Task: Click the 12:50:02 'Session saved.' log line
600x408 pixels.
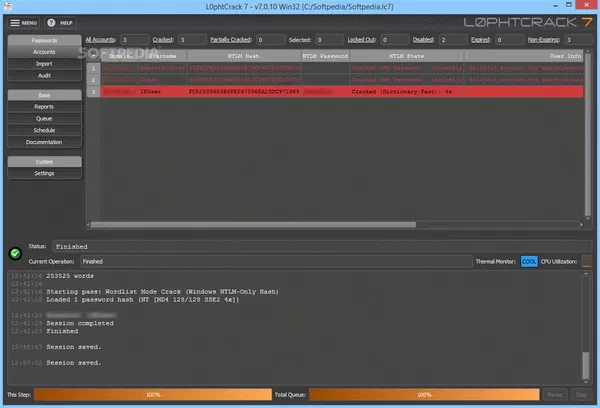Action: [x=74, y=363]
